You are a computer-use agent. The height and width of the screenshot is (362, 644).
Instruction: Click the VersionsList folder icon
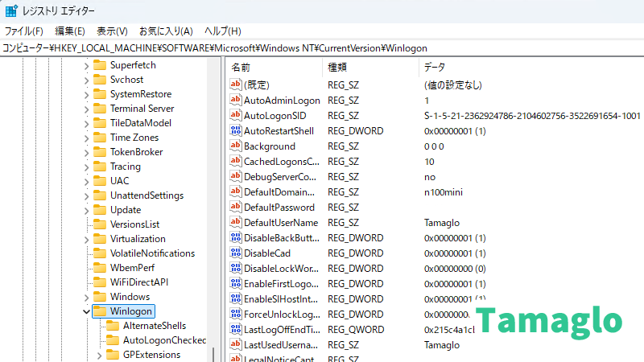pyautogui.click(x=100, y=224)
